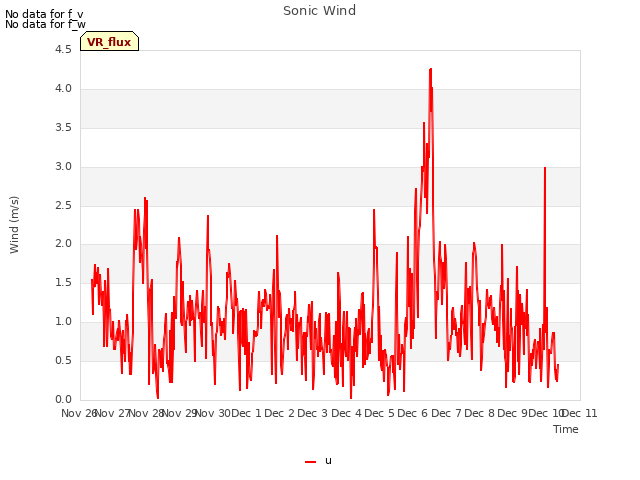Image resolution: width=640 pixels, height=480 pixels.
Task: Click the 'No data for f_w' message
Action: [x=45, y=24]
